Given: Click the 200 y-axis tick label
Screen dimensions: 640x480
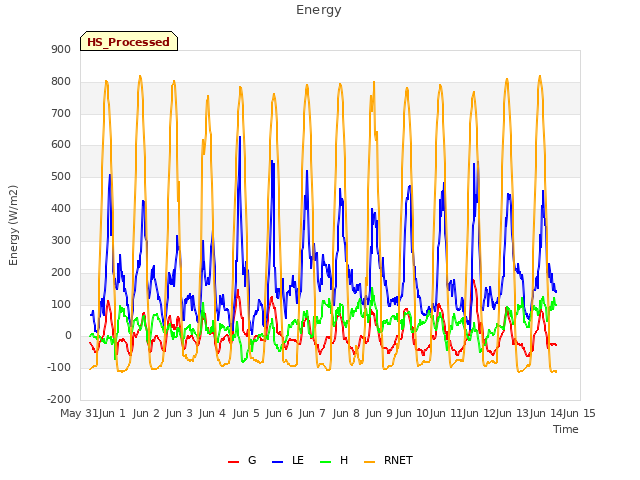Looking at the screenshot, I should [61, 272].
